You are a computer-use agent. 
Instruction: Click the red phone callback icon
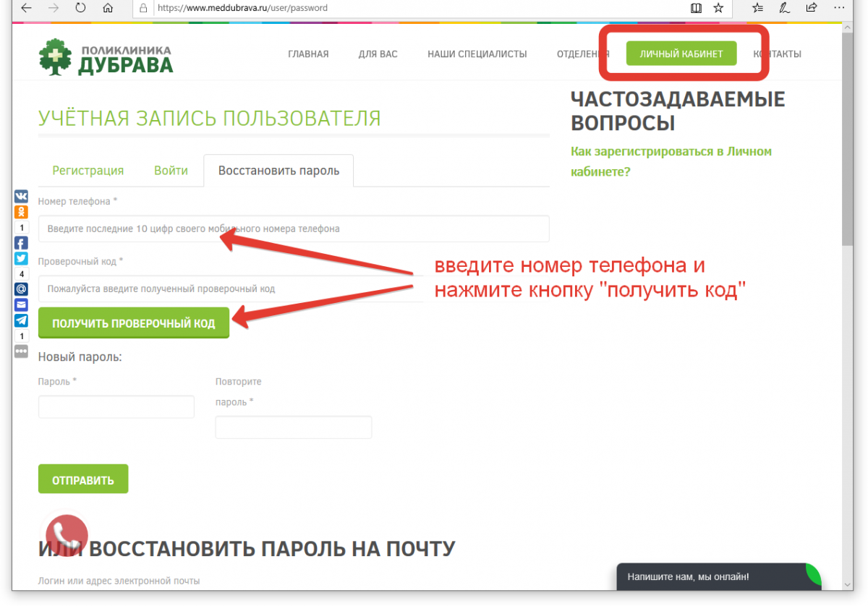[67, 535]
